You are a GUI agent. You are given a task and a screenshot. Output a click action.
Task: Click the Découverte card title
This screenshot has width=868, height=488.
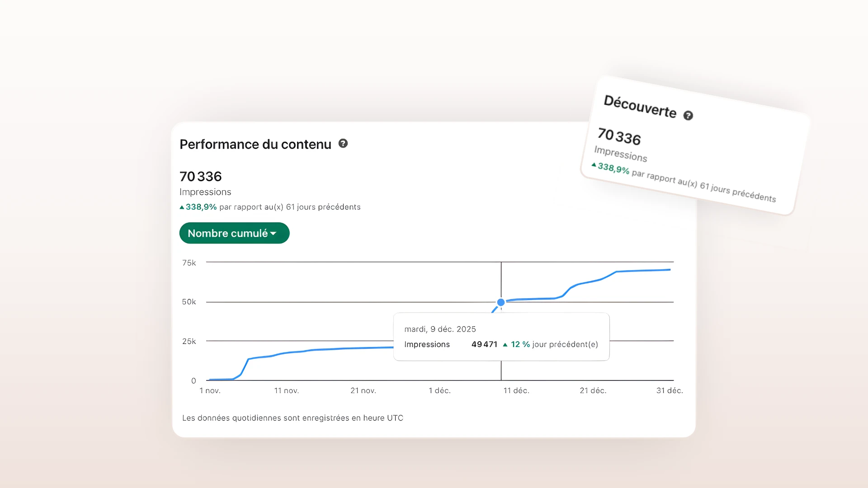(640, 107)
